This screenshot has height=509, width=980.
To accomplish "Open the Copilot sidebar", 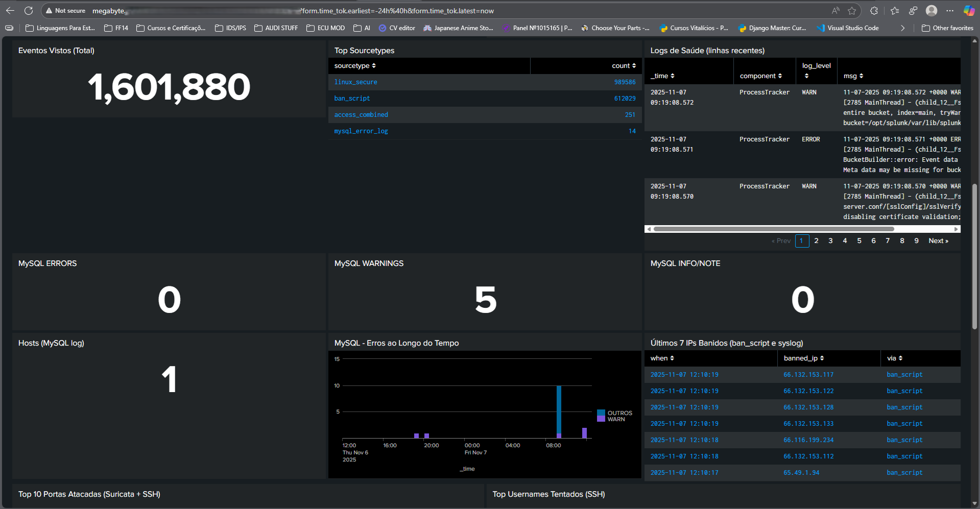I will pos(968,11).
